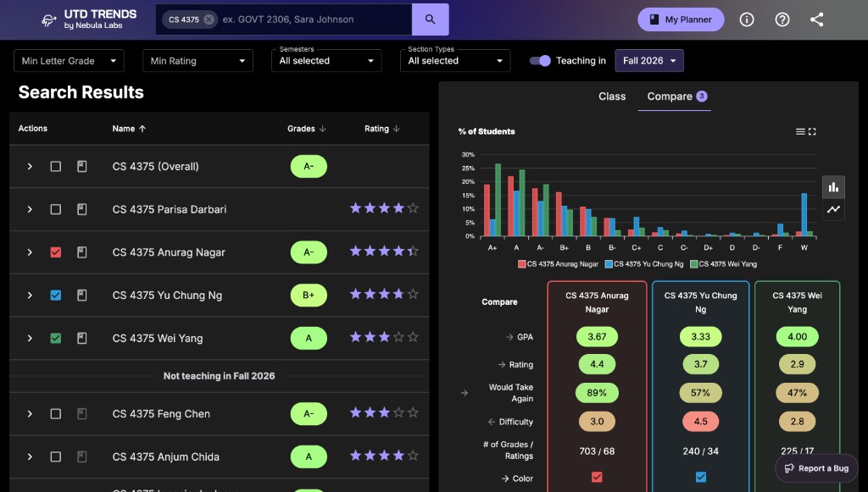Expand the Parisa Darbari row

30,209
